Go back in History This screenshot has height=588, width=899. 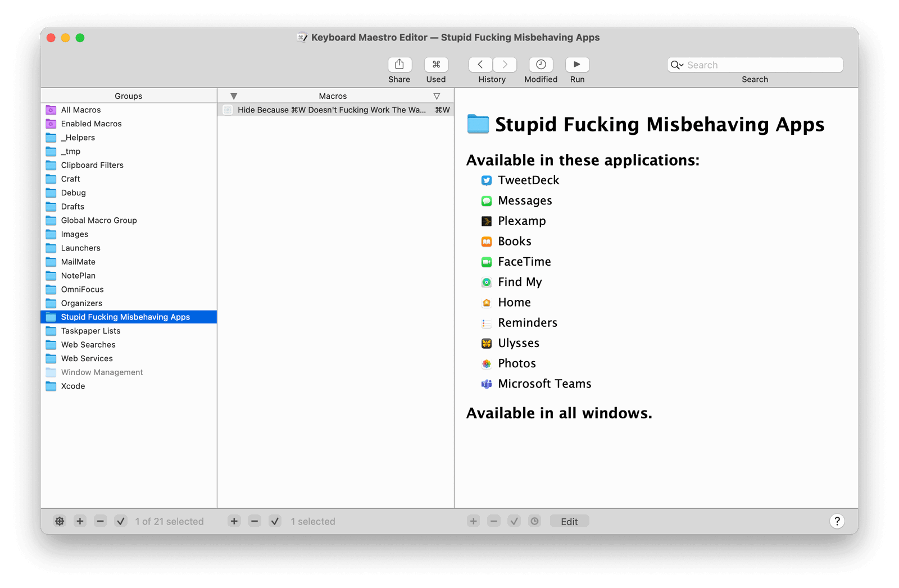coord(480,65)
